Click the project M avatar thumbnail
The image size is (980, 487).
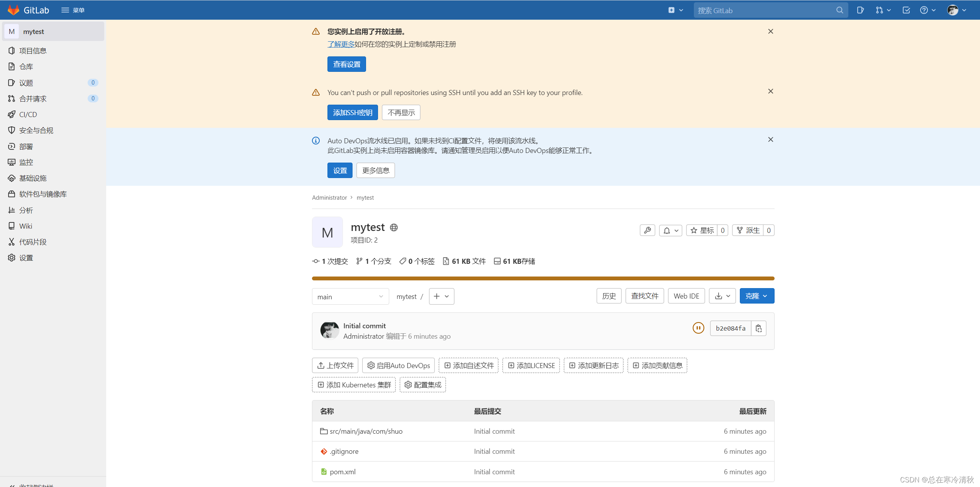[327, 232]
